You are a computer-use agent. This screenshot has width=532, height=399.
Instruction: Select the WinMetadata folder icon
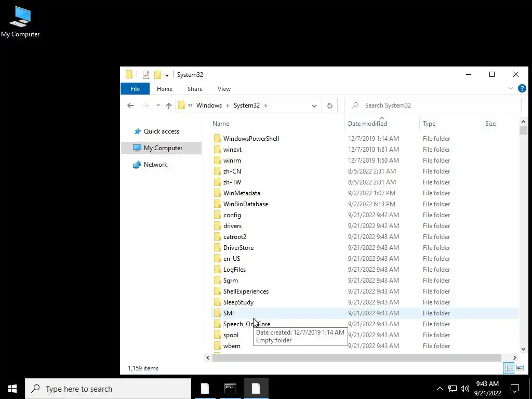217,193
